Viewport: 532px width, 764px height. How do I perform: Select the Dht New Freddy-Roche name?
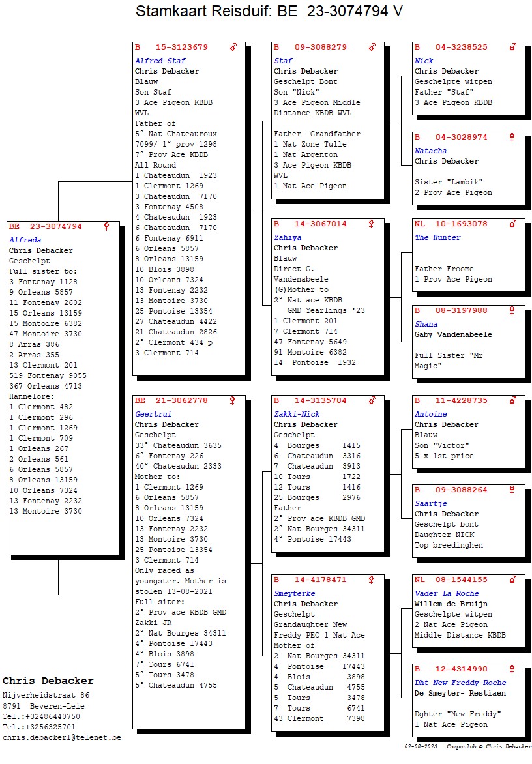[x=460, y=683]
